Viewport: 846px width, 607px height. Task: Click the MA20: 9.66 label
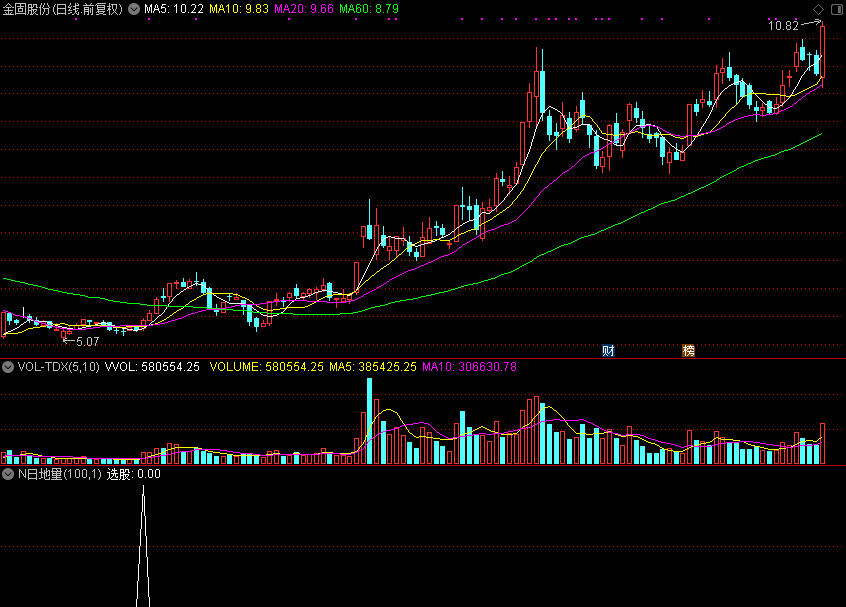pos(304,9)
